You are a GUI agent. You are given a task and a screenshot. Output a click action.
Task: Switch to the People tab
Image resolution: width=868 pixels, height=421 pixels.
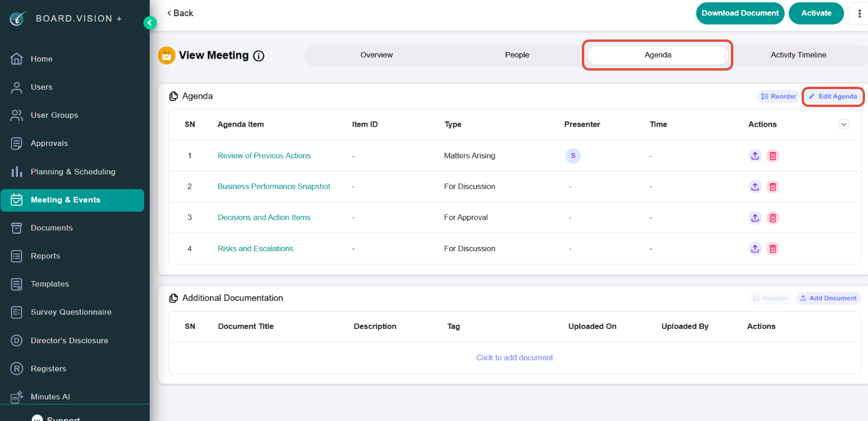[x=517, y=55]
